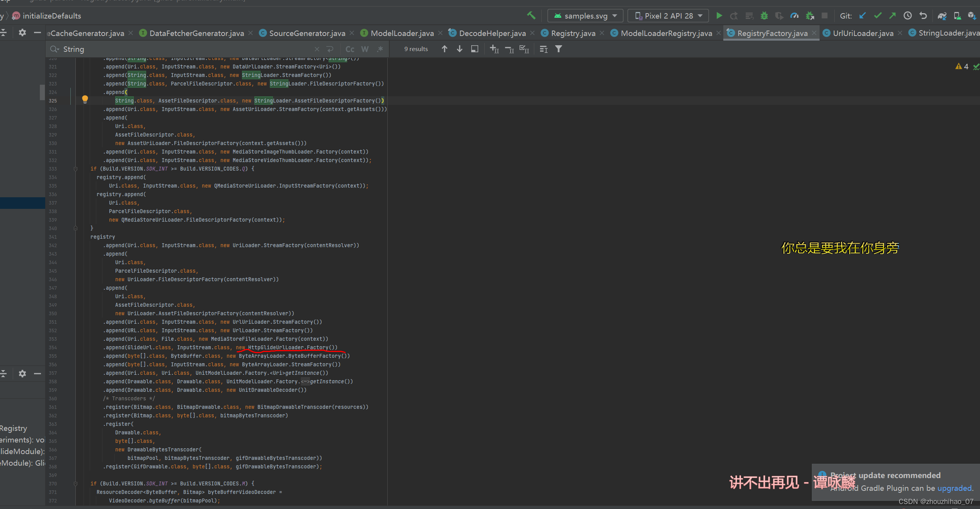Jump to previous search occurrence arrow
Image resolution: width=980 pixels, height=509 pixels.
click(x=445, y=49)
